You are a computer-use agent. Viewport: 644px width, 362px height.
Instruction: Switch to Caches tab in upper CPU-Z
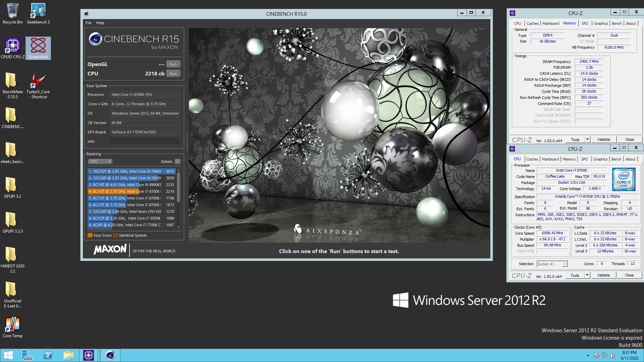[532, 23]
